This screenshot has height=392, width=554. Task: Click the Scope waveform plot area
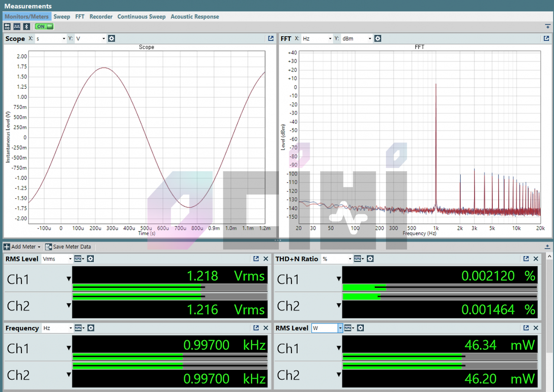[147, 137]
